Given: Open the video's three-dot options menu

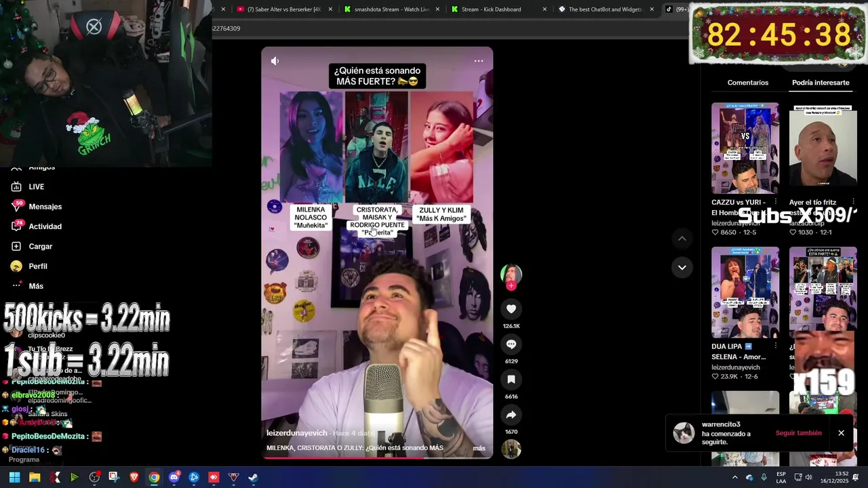Looking at the screenshot, I should click(479, 61).
